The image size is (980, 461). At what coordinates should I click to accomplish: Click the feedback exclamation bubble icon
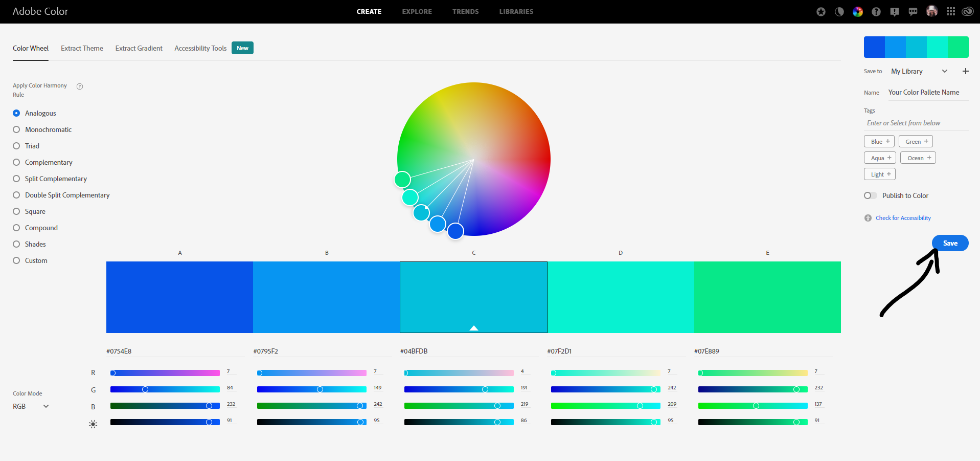[x=895, y=11]
